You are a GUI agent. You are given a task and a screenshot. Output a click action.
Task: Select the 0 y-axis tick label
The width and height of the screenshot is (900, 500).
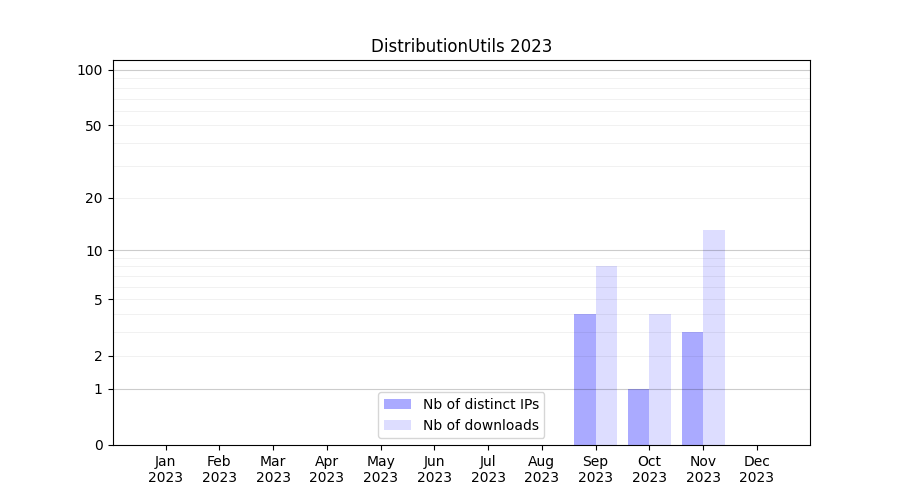98,445
